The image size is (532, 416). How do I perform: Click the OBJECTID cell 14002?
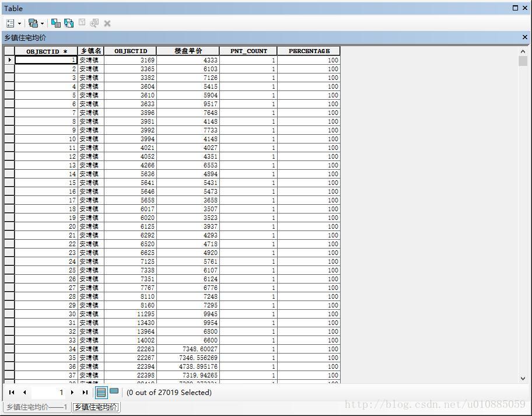pos(130,340)
